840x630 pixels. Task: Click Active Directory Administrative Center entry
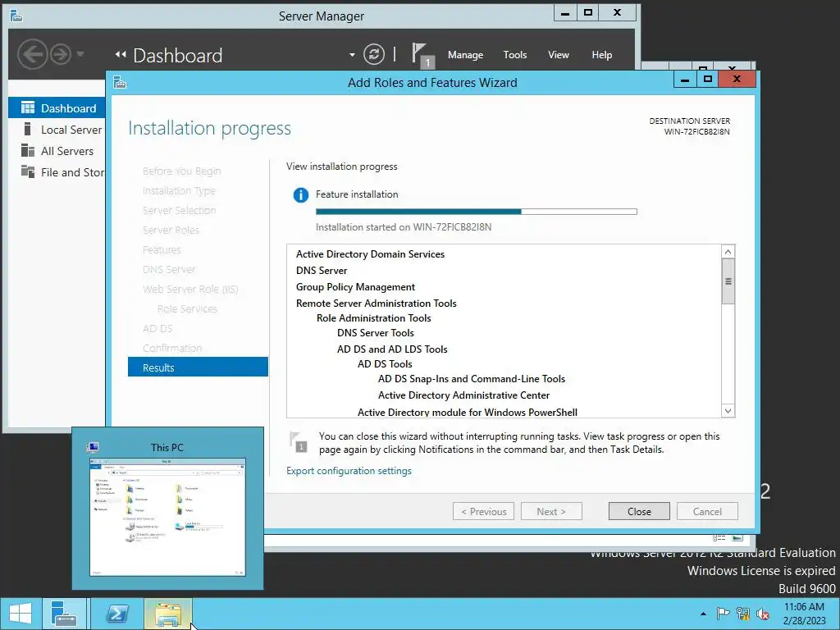pyautogui.click(x=463, y=395)
